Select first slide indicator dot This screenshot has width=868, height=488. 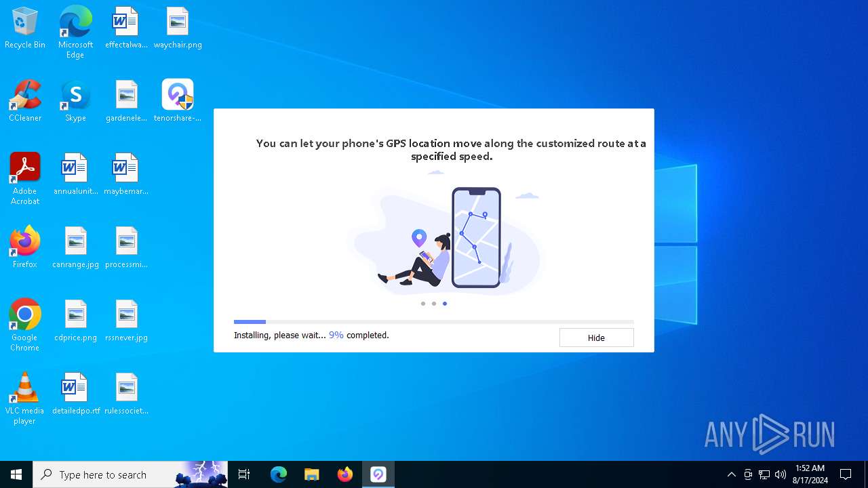(x=423, y=304)
